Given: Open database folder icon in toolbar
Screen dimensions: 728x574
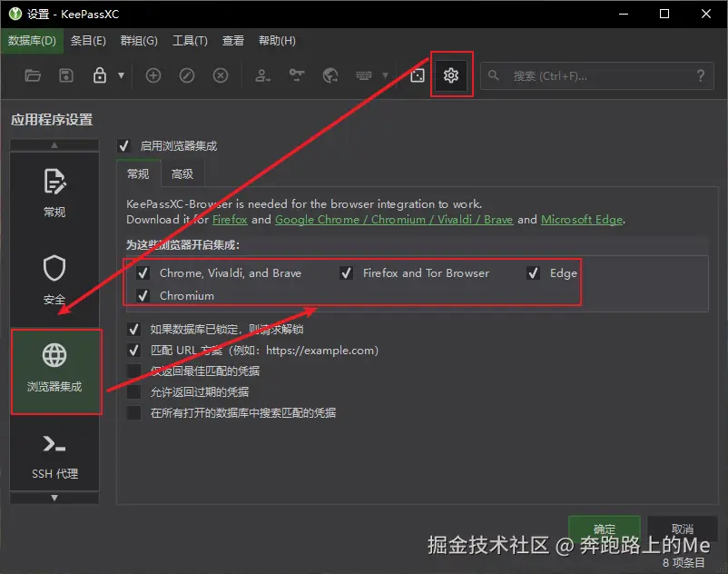Looking at the screenshot, I should 33,75.
